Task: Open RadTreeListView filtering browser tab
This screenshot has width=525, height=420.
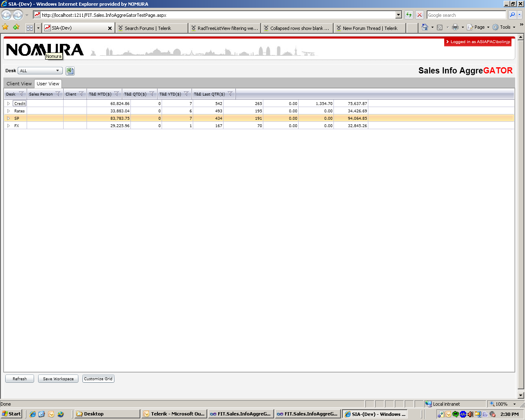Action: [225, 28]
